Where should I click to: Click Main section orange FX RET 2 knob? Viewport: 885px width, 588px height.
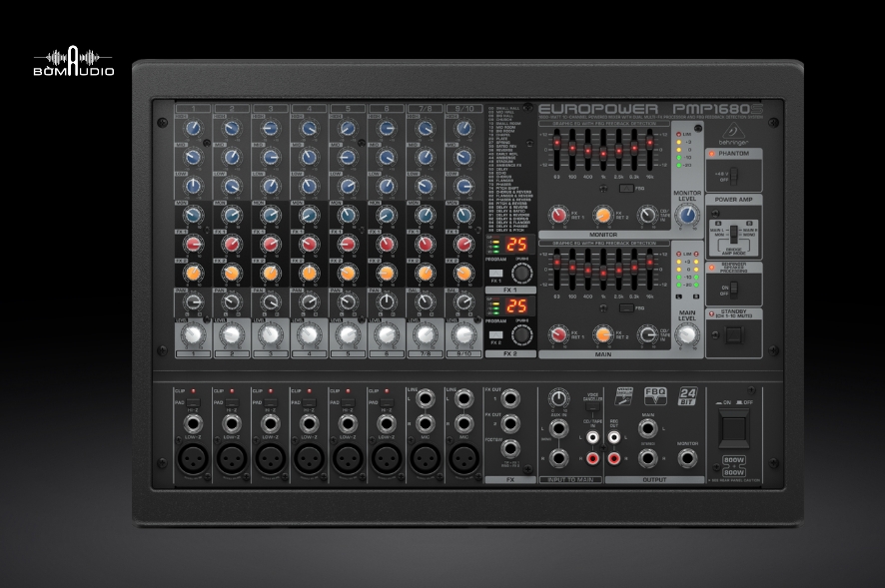pos(602,335)
